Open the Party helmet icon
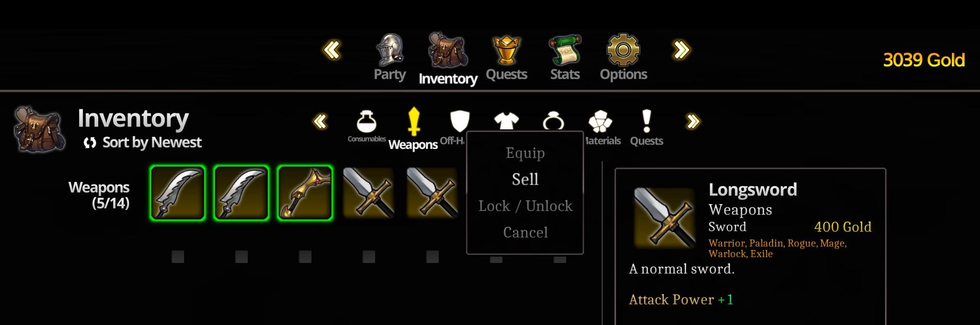Viewport: 980px width, 325px height. (x=390, y=50)
